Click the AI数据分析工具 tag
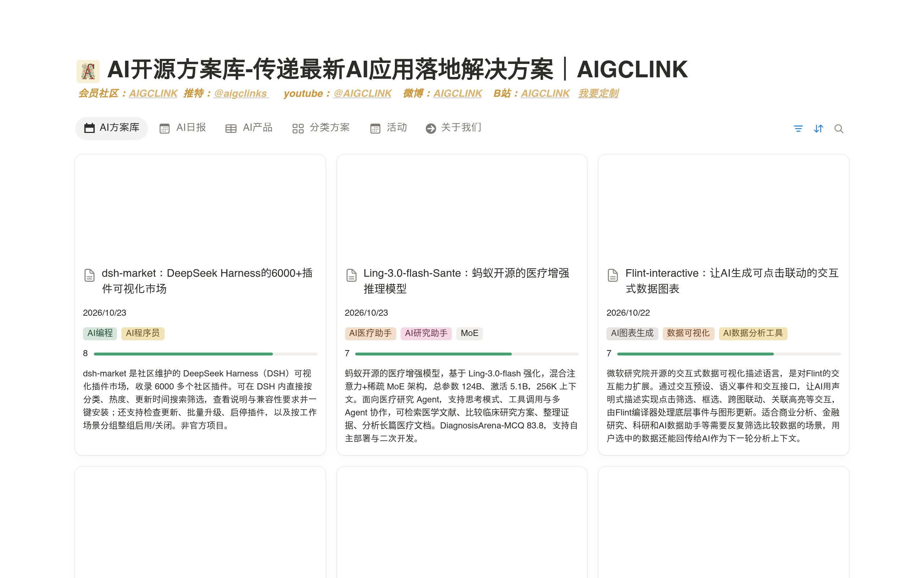The width and height of the screenshot is (924, 578). click(753, 333)
